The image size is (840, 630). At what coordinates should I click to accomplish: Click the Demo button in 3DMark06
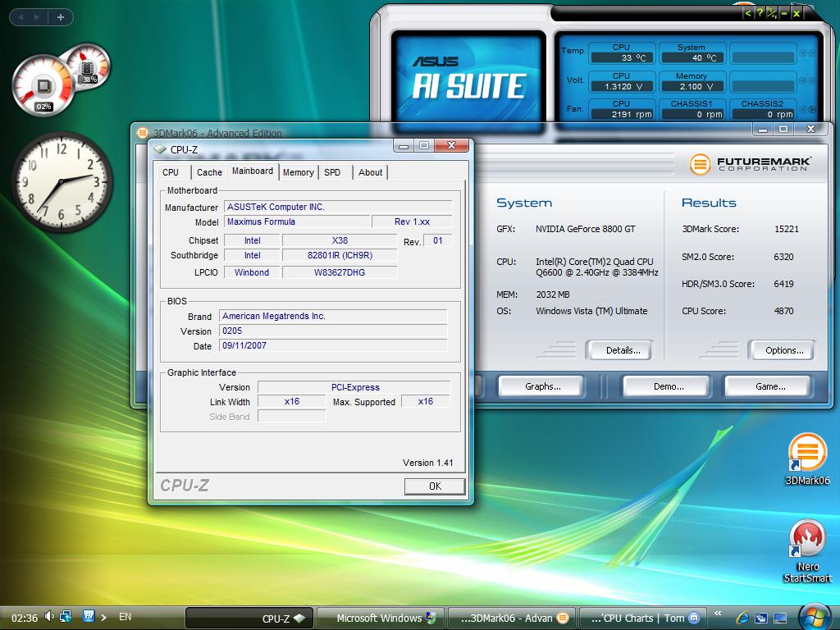click(x=668, y=386)
